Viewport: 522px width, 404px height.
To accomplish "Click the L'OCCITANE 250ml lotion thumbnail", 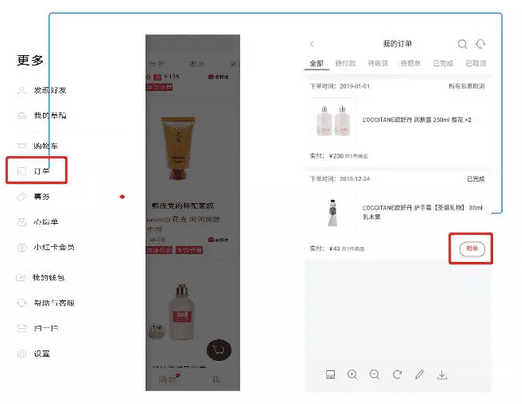I will pos(333,120).
